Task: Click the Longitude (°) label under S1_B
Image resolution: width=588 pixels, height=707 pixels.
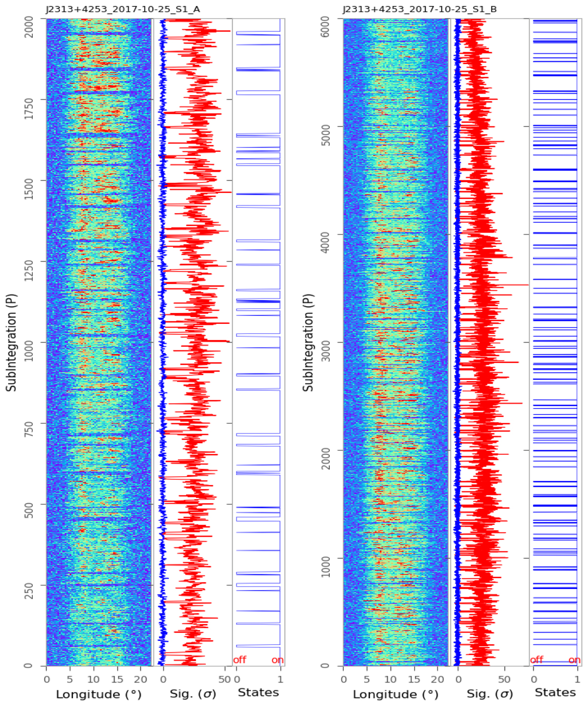Action: tap(395, 694)
